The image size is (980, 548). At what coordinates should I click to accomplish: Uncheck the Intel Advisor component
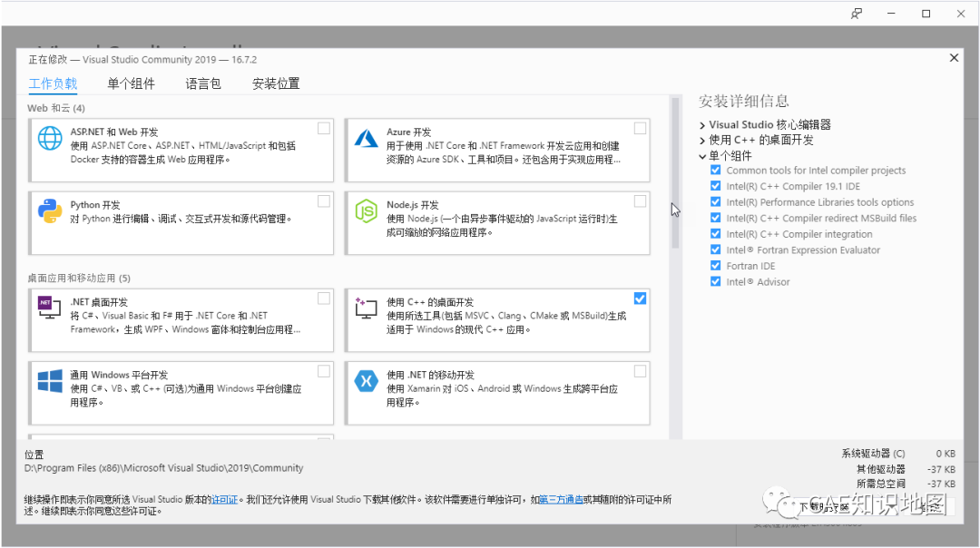pos(716,281)
